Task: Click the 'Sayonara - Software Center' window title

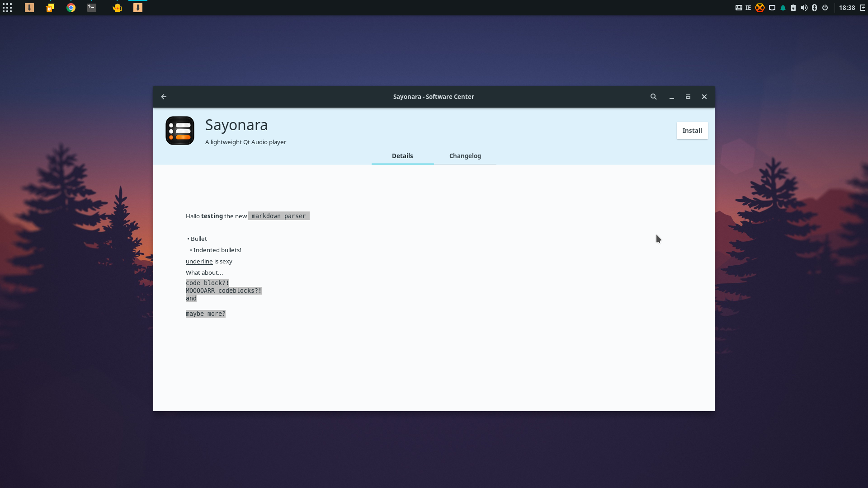Action: coord(434,97)
